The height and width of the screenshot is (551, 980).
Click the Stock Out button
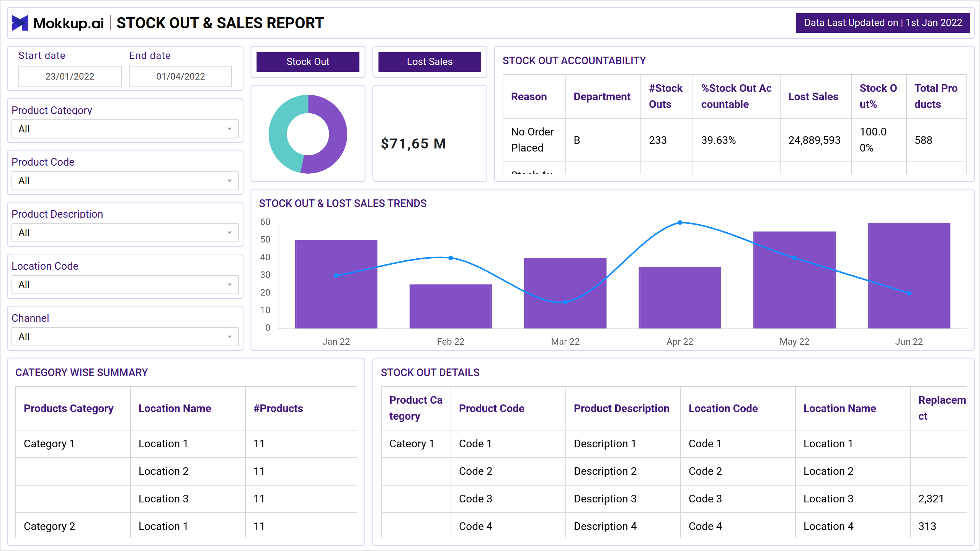[308, 62]
